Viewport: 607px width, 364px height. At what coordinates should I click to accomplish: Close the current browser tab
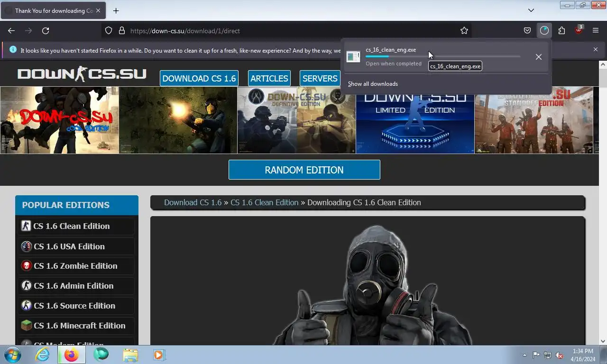(x=98, y=10)
